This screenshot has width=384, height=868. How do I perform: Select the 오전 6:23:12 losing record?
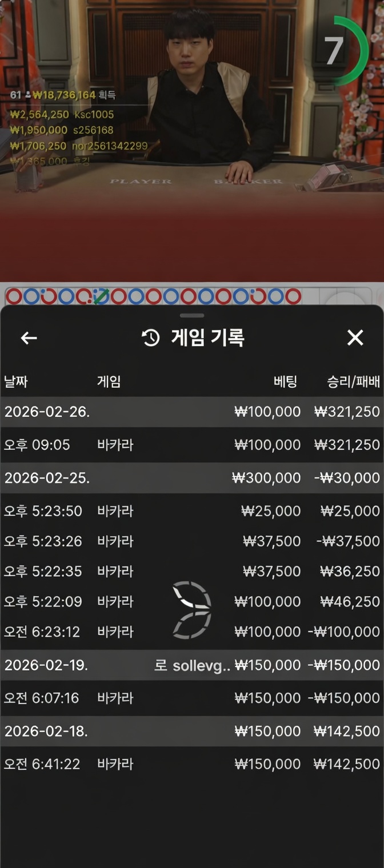192,632
